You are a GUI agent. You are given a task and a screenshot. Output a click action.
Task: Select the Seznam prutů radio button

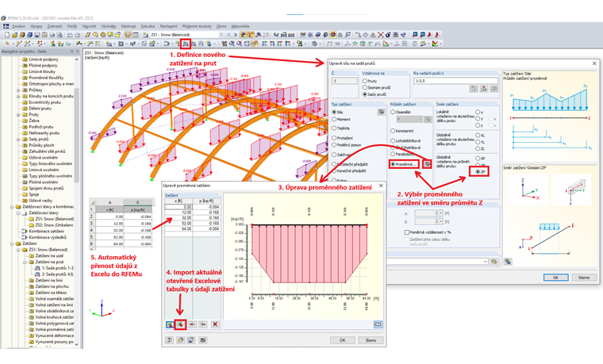[x=365, y=88]
